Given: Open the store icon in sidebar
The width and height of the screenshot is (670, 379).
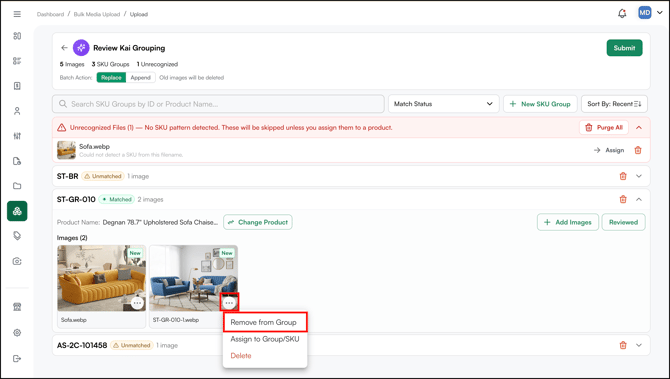Looking at the screenshot, I should (x=17, y=307).
